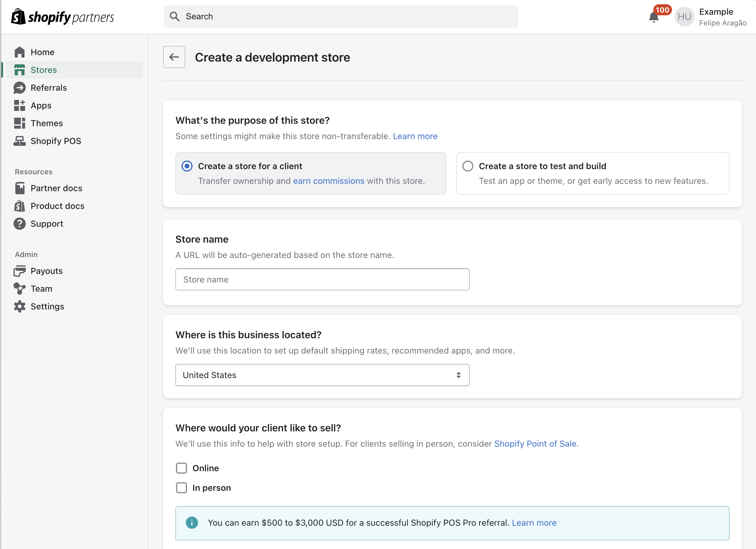
Task: Open Partner docs in the sidebar
Action: (74, 188)
